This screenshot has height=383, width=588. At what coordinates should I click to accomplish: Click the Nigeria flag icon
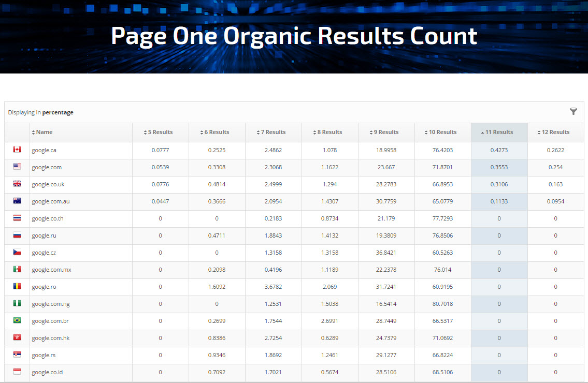click(x=17, y=303)
